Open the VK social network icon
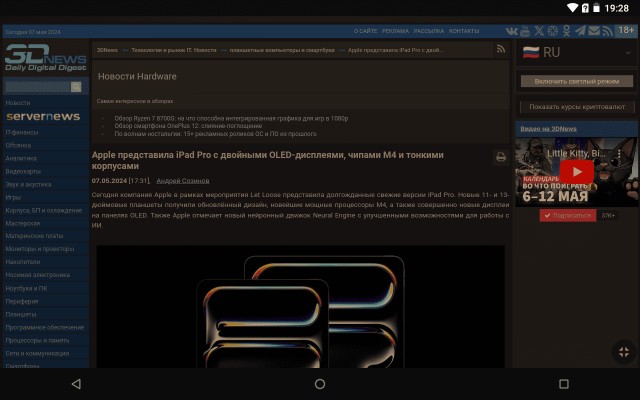 tap(511, 31)
